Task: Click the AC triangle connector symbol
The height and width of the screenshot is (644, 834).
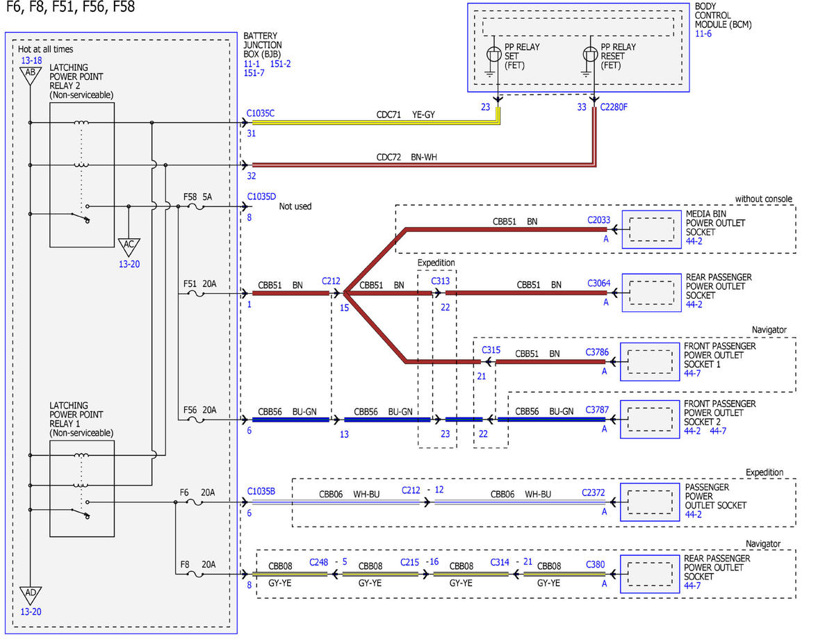Action: [x=129, y=247]
